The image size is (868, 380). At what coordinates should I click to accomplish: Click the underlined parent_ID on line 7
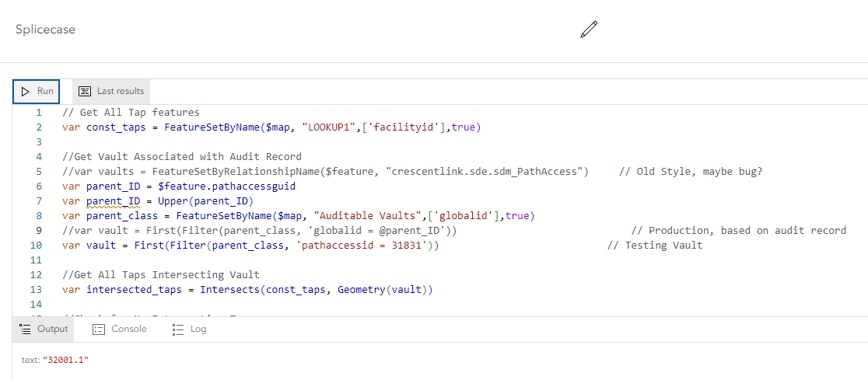pyautogui.click(x=114, y=200)
